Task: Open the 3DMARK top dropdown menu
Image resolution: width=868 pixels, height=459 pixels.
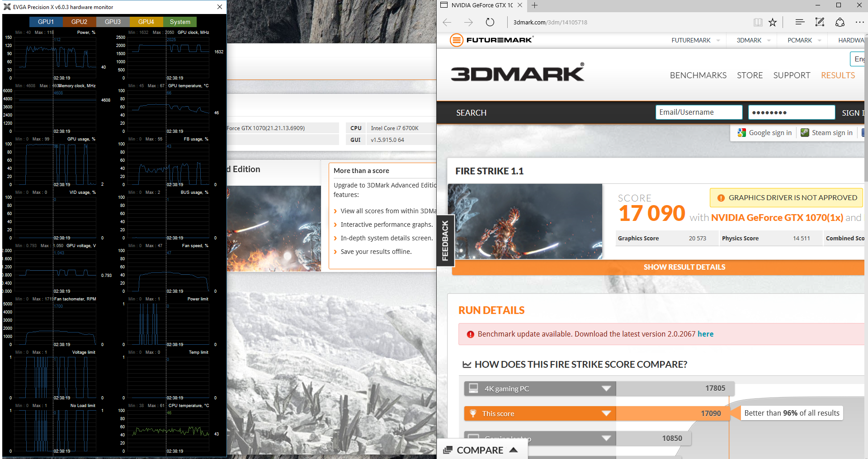Action: tap(753, 40)
